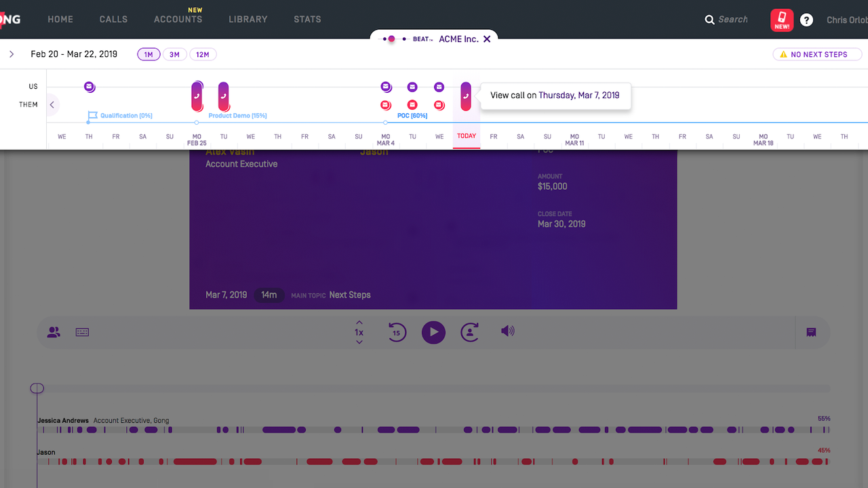
Task: Mute the call audio with speaker icon
Action: (x=507, y=331)
